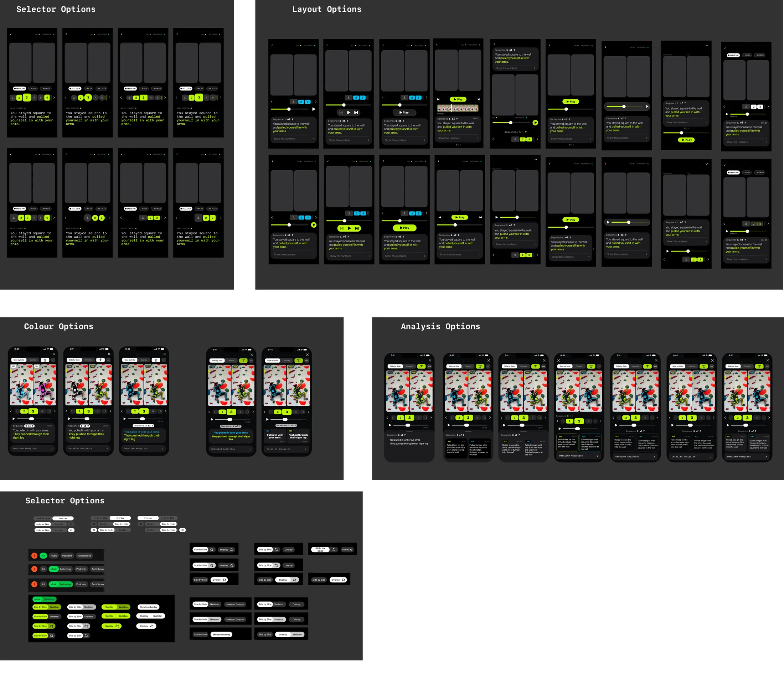The height and width of the screenshot is (700, 784).
Task: Toggle small green 'Music Following' pill in black panel
Action: tap(44, 599)
